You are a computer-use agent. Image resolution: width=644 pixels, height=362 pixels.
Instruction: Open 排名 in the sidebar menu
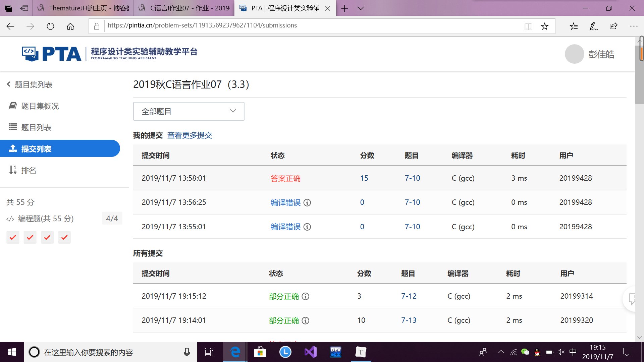coord(29,170)
